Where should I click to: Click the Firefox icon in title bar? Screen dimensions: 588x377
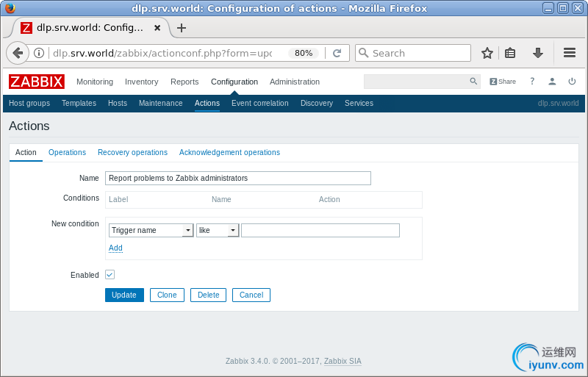click(10, 8)
